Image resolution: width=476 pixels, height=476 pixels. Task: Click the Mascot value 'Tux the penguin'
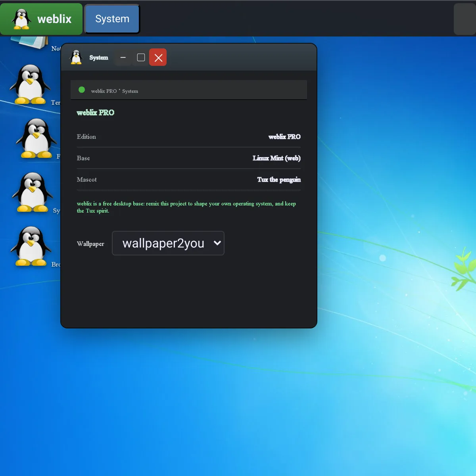[279, 180]
